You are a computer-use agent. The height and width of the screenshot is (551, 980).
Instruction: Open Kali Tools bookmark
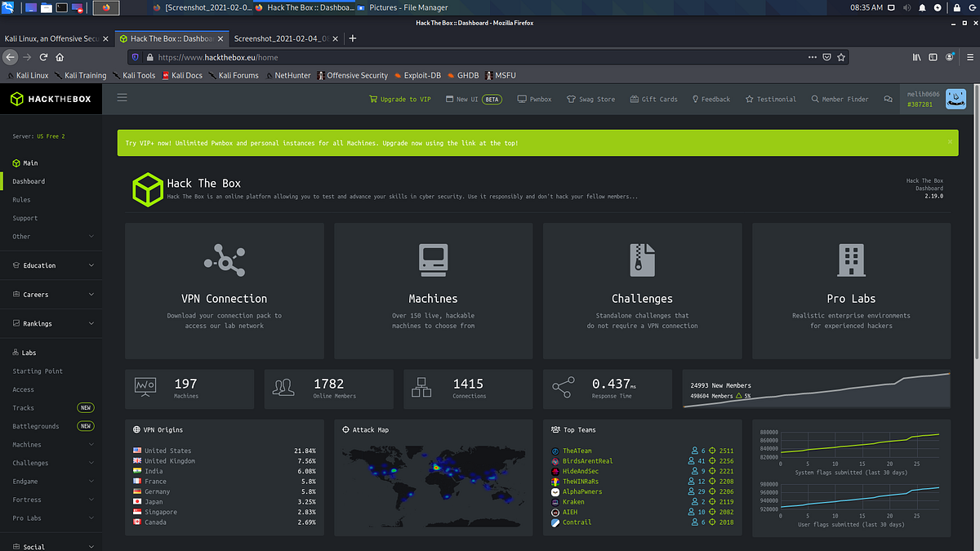click(134, 75)
